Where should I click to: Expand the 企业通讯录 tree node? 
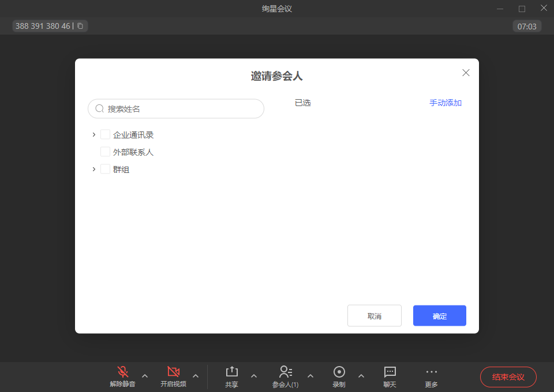[x=93, y=134]
